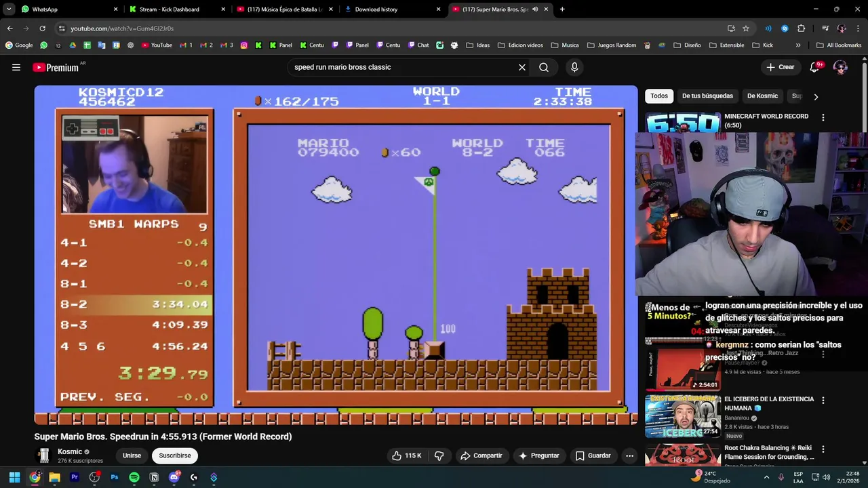
Task: Open the Chrome profile avatar
Action: pos(842,28)
